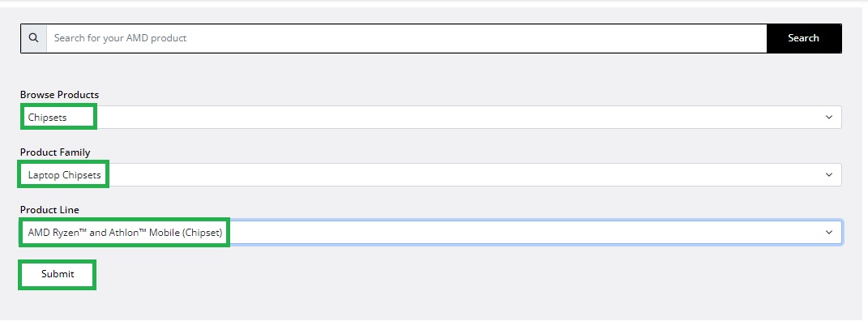Click the chevron arrow on Product Line dropdown
The height and width of the screenshot is (330, 868).
tap(828, 233)
